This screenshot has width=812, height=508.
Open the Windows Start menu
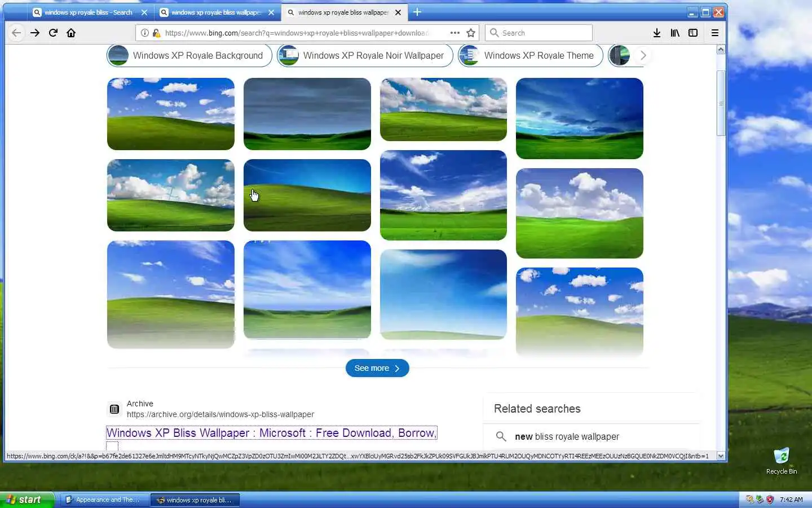(x=27, y=500)
